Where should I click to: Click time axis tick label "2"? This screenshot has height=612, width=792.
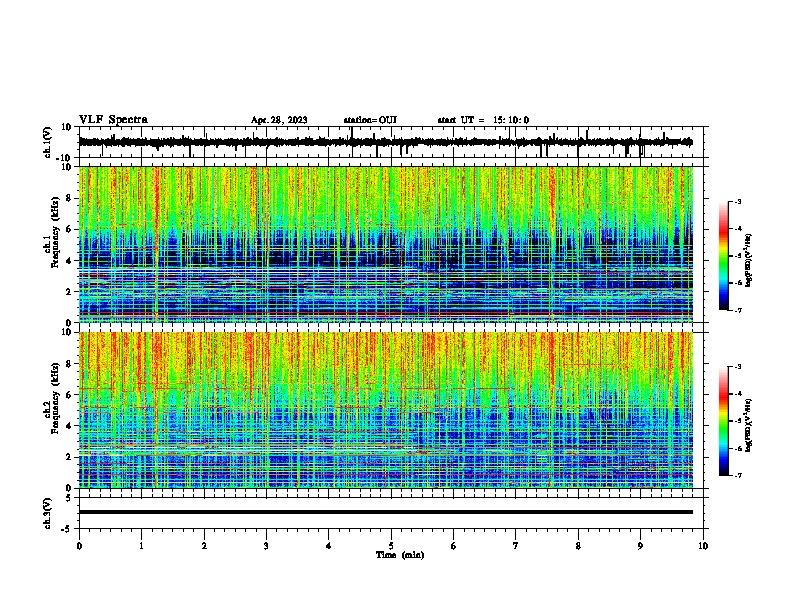click(x=204, y=546)
